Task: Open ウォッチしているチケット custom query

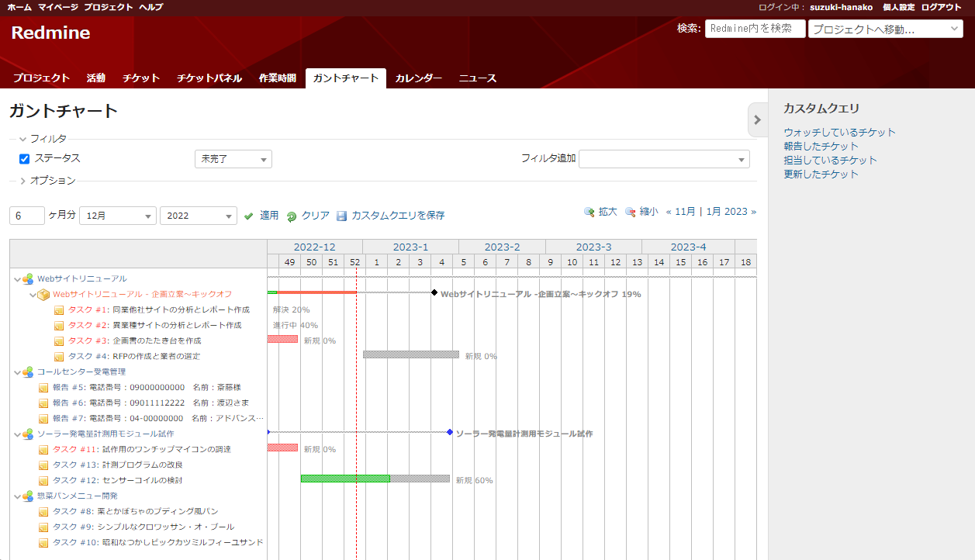Action: tap(839, 133)
